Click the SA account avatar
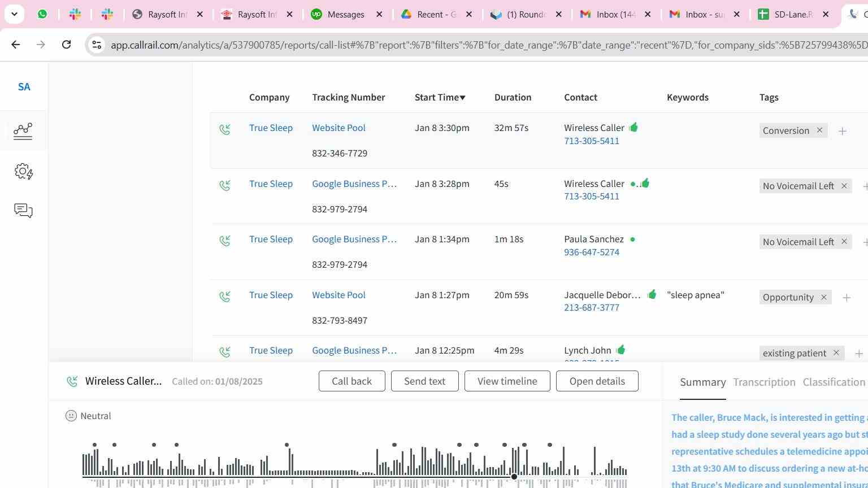Viewport: 868px width, 488px height. [24, 87]
